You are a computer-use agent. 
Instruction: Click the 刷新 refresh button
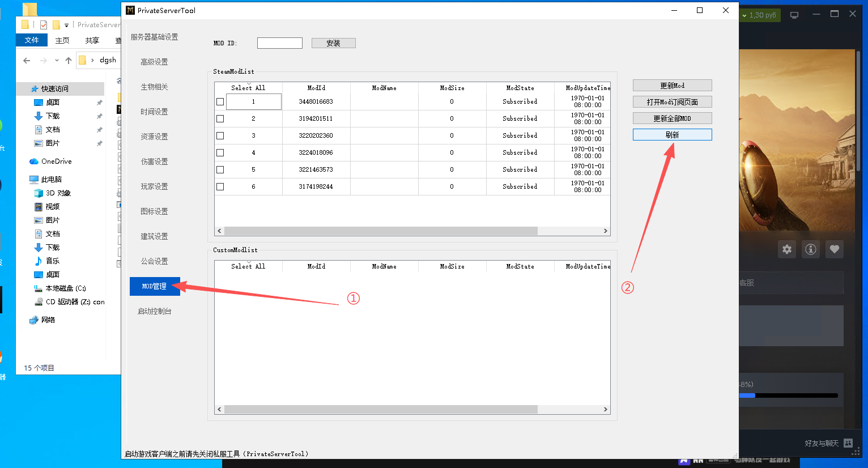click(x=672, y=135)
